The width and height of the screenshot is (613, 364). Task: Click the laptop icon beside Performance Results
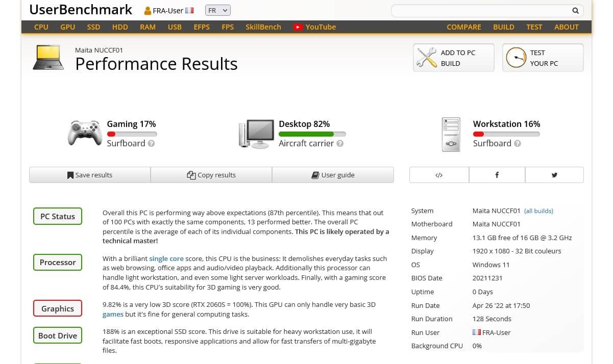(48, 57)
